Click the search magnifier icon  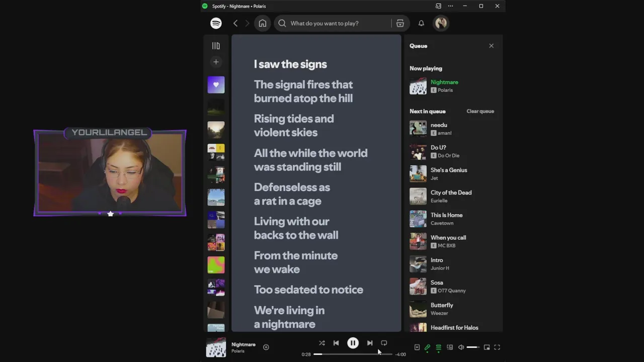click(x=282, y=23)
